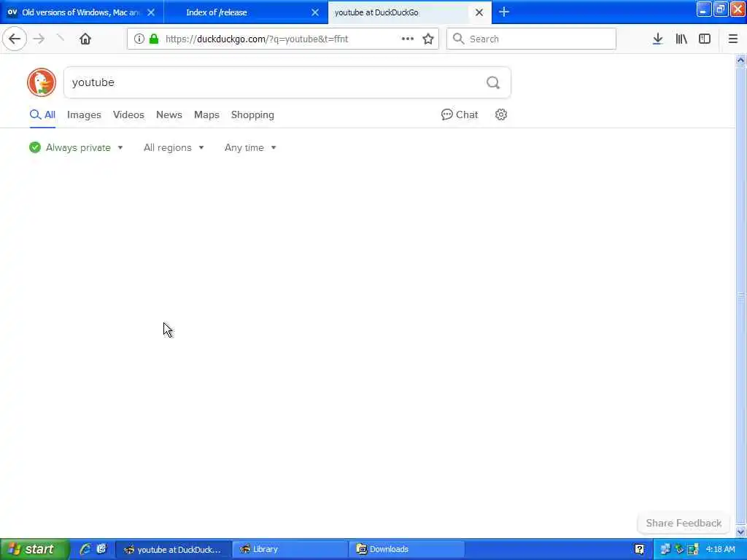Screen dimensions: 747x560
Task: Open the Chat link
Action: 460,114
